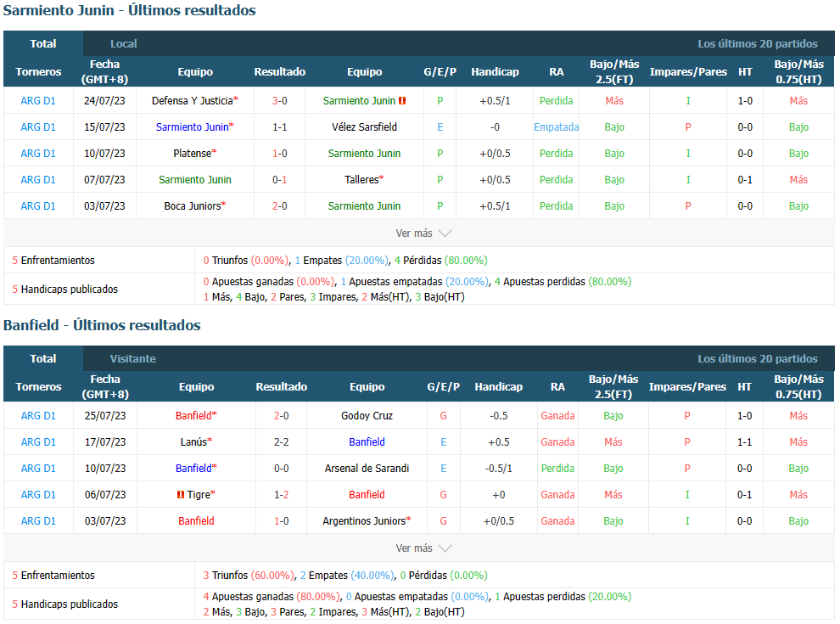The width and height of the screenshot is (840, 624).
Task: Open Los últimos 20 partidos for Sarmiento Junin
Action: [758, 44]
